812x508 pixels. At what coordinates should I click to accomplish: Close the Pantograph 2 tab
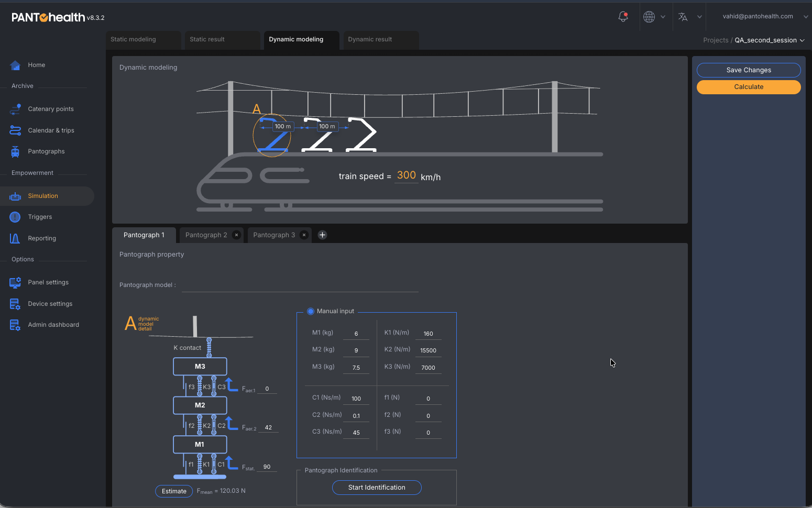[x=237, y=235]
